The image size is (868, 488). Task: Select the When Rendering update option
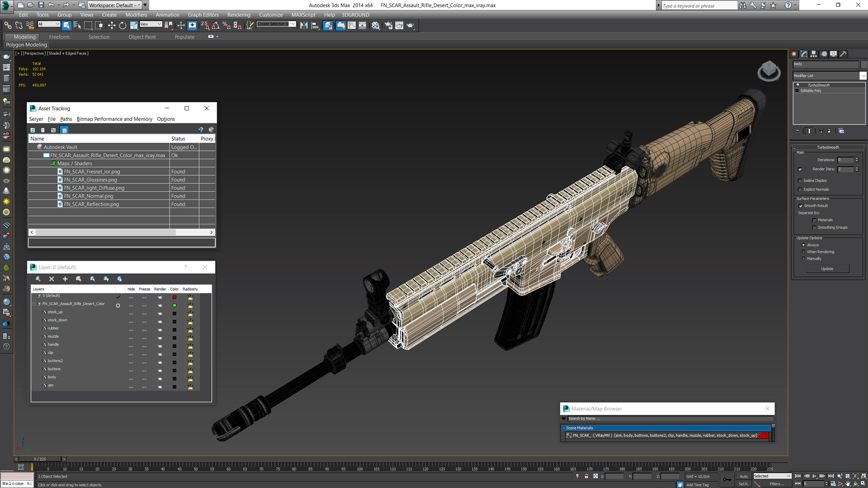coord(803,252)
